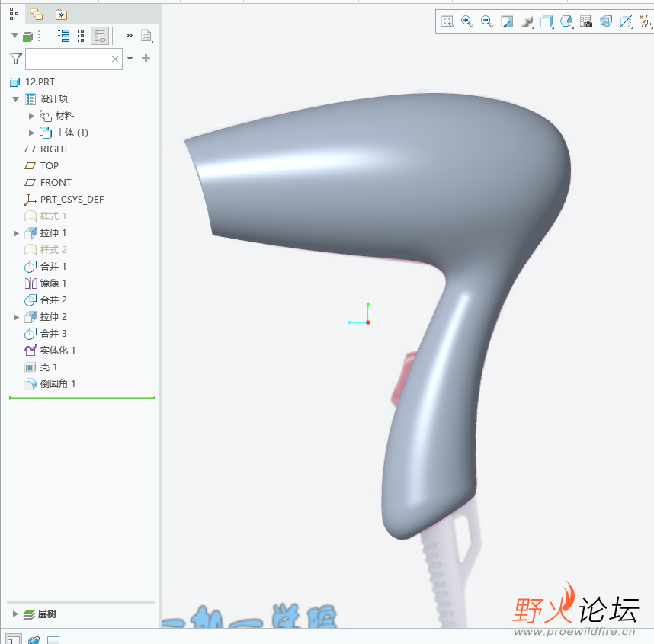Open the Folder Browser tab
Image resolution: width=654 pixels, height=644 pixels.
pos(37,14)
